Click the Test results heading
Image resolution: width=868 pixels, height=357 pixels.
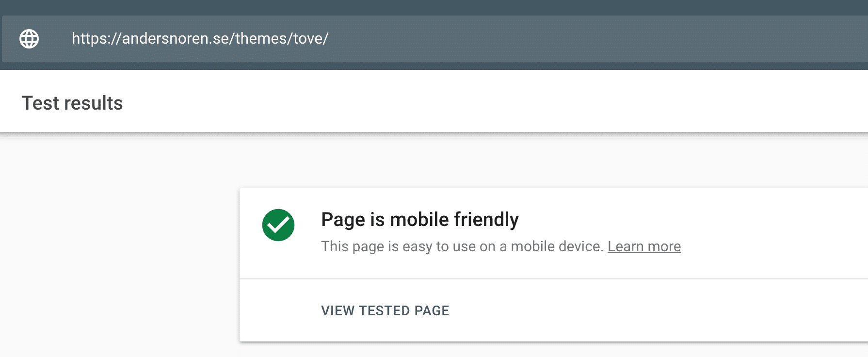[x=72, y=103]
